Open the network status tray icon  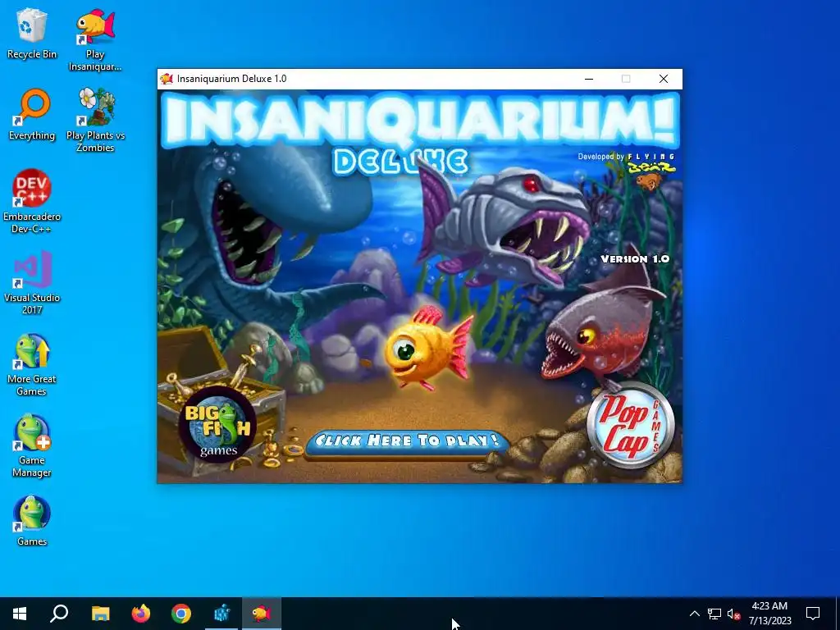tap(714, 614)
